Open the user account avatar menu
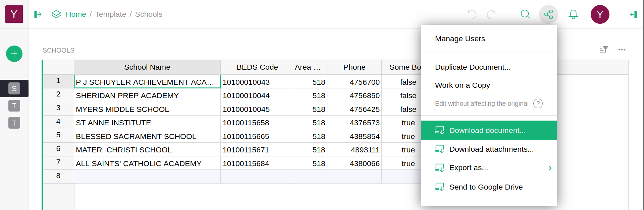Image resolution: width=644 pixels, height=210 pixels. pyautogui.click(x=600, y=14)
